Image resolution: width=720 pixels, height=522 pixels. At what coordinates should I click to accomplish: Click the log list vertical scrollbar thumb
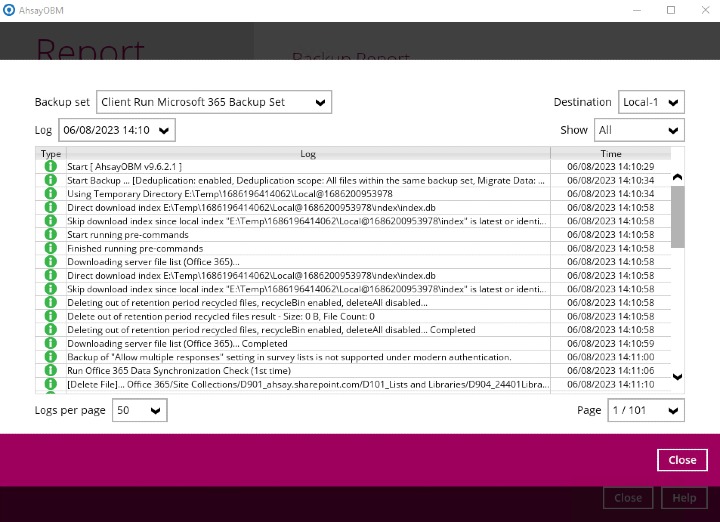[x=677, y=217]
